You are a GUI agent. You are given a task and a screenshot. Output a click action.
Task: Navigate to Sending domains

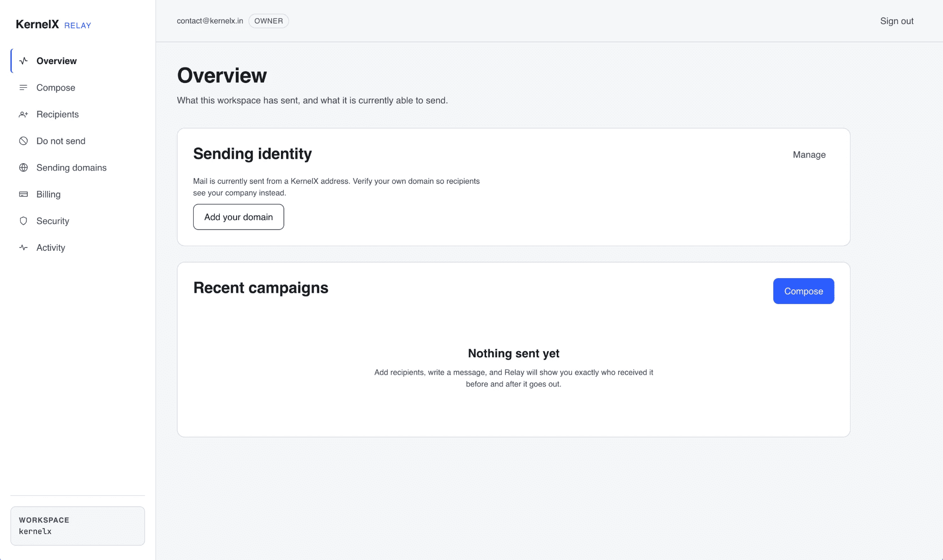[78, 168]
